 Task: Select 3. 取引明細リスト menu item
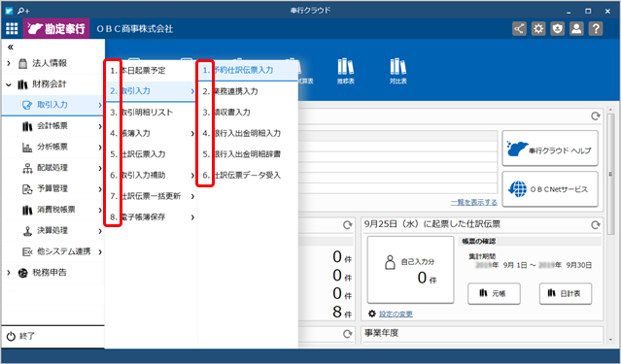coord(152,113)
